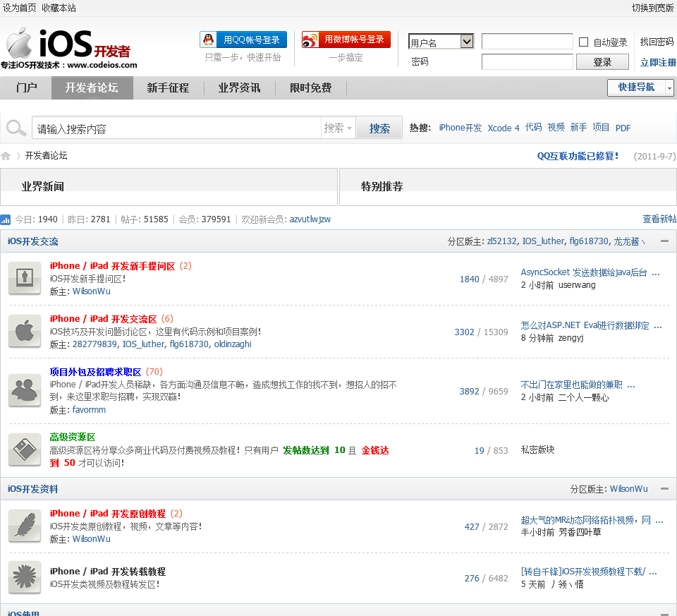Click the home breadcrumb icon
Image resolution: width=677 pixels, height=616 pixels.
tap(6, 156)
